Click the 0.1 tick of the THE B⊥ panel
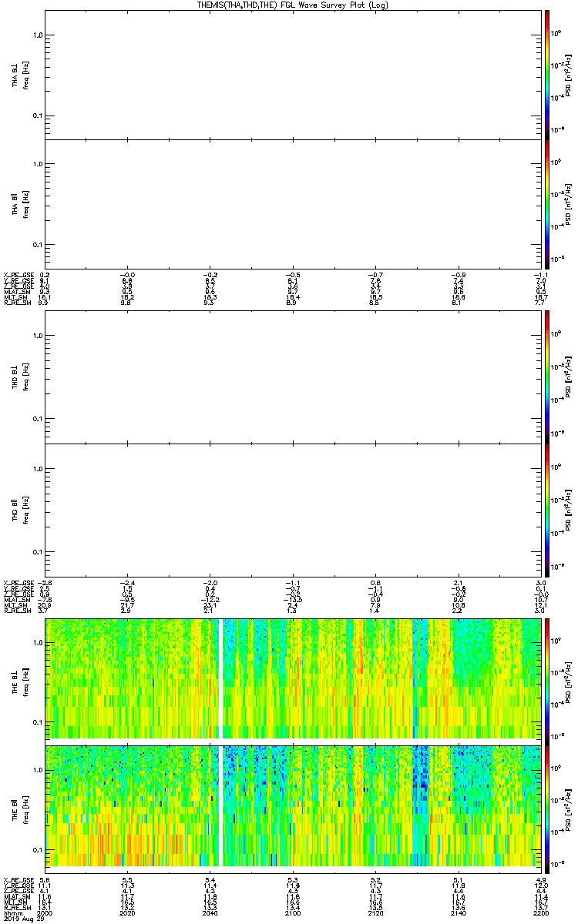Viewport: 578px width, 924px height. (x=38, y=723)
